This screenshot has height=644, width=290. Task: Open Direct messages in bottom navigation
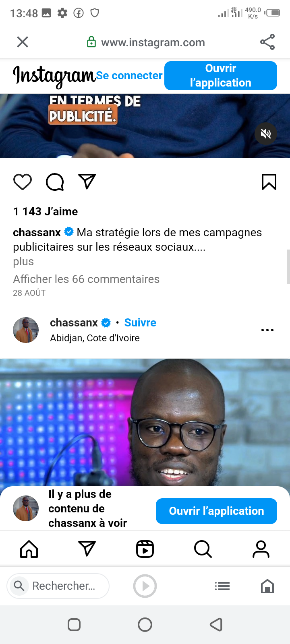87,549
